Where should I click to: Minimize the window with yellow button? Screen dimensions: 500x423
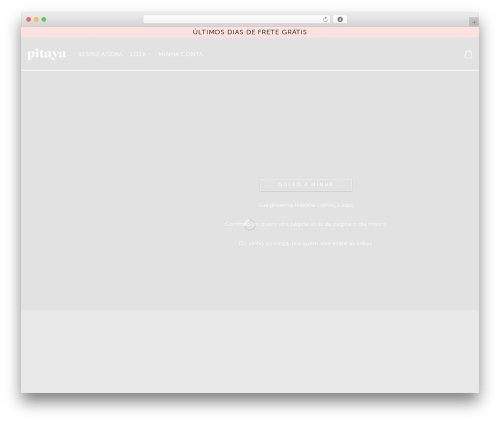36,20
